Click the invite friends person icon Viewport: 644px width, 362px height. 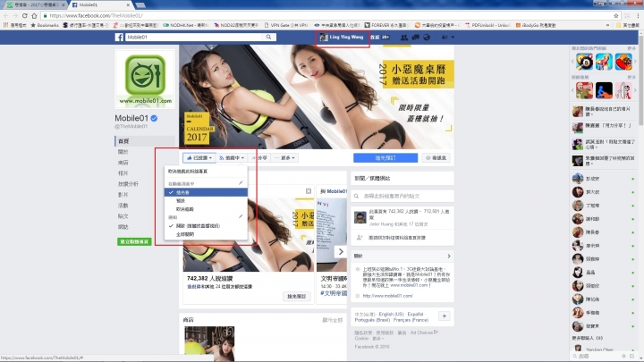coord(360,238)
